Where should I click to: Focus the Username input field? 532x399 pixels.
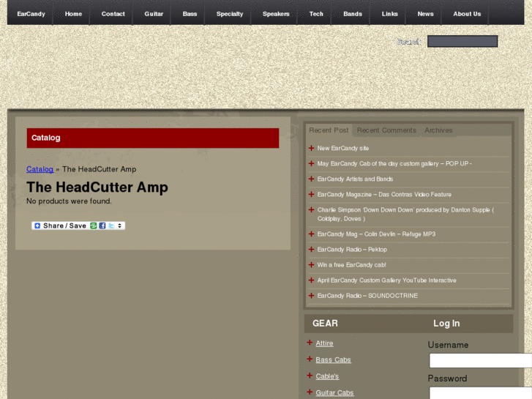(481, 361)
